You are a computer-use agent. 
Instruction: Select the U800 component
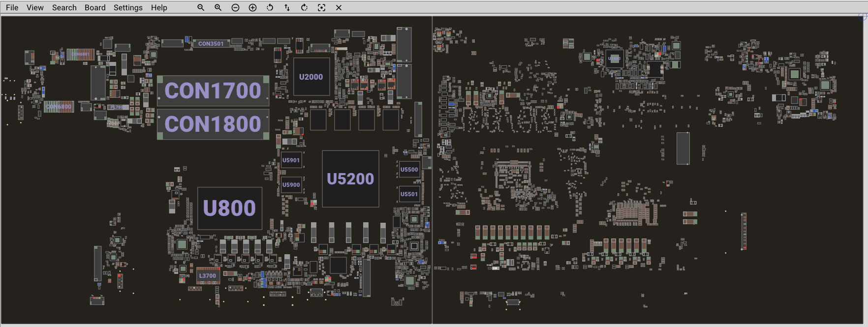pyautogui.click(x=229, y=208)
